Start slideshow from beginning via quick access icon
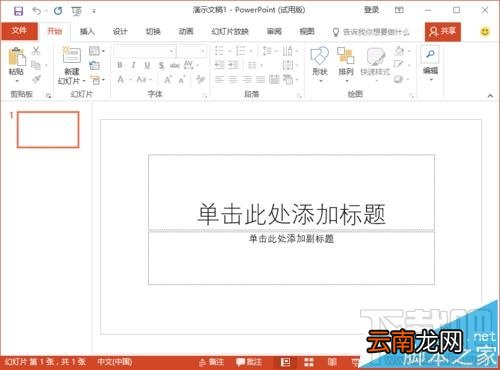The image size is (500, 370). [x=76, y=11]
